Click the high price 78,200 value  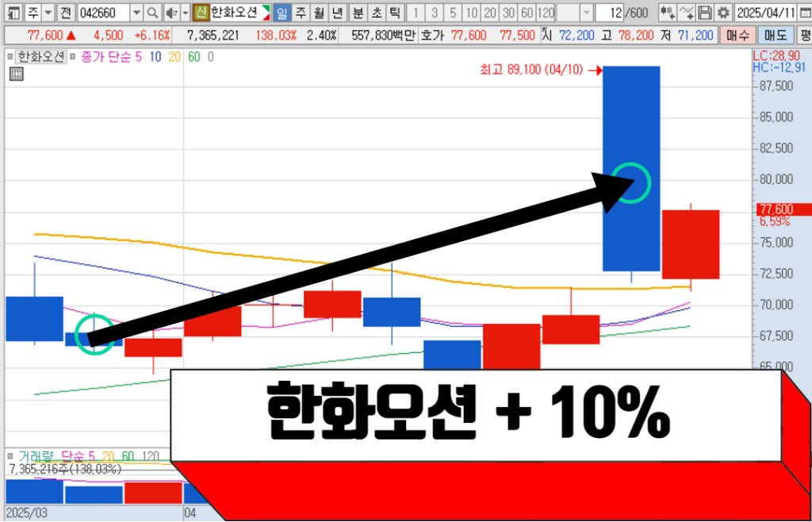click(637, 36)
